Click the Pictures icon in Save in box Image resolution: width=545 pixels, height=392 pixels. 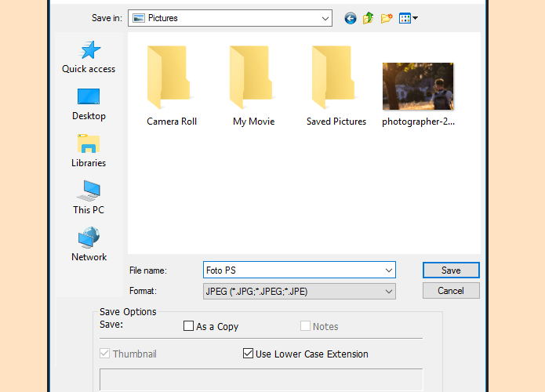[x=139, y=18]
